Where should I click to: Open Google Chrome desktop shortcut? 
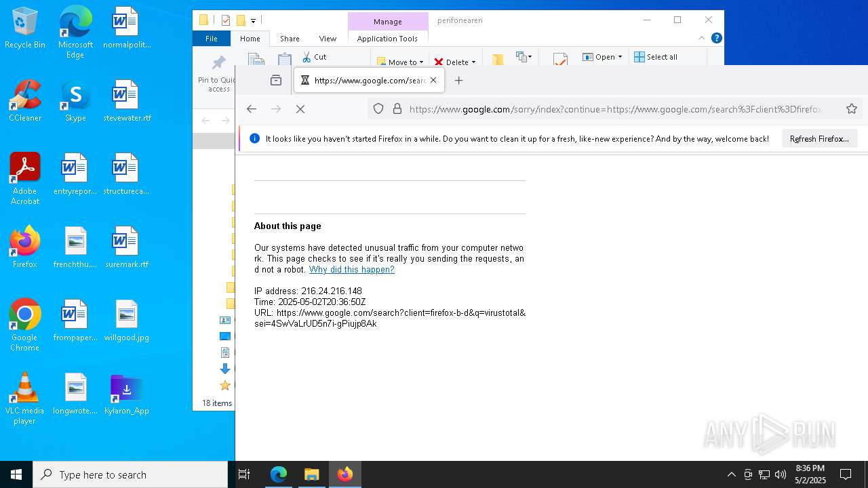25,325
